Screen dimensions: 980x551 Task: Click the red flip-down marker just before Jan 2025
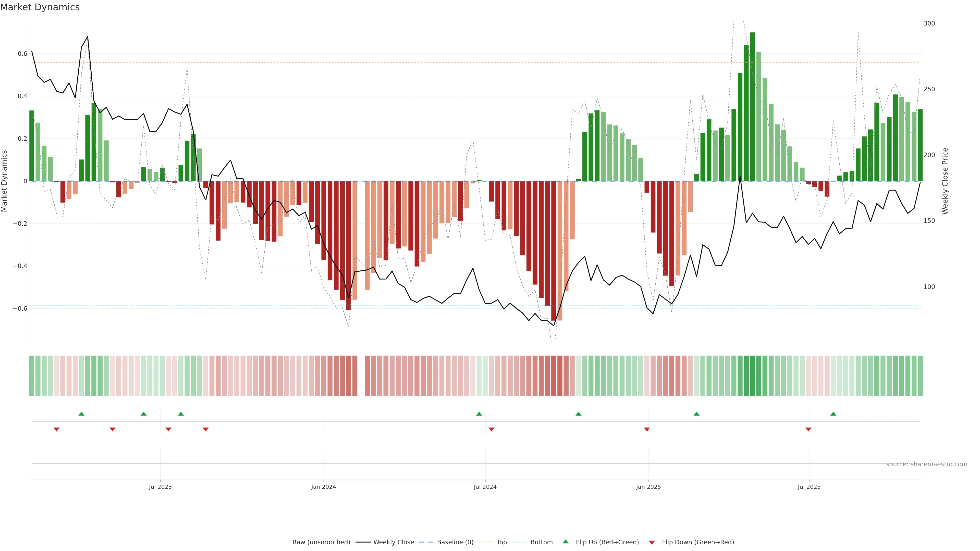[x=647, y=429]
